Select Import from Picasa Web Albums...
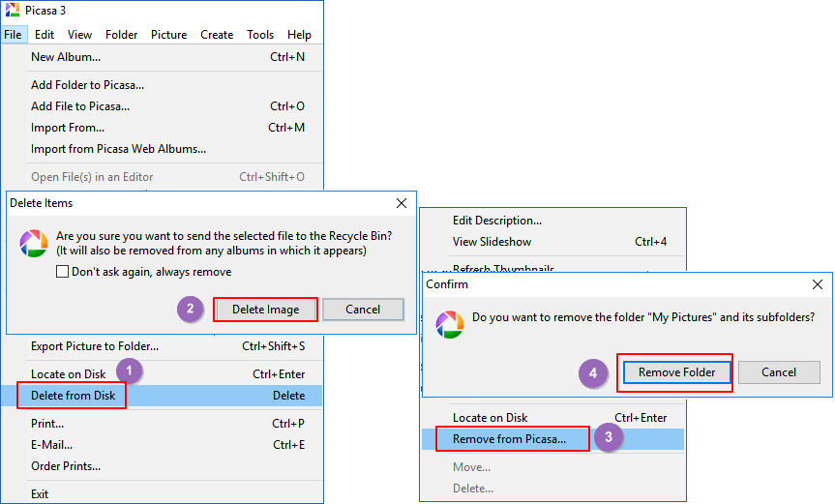 click(x=118, y=149)
